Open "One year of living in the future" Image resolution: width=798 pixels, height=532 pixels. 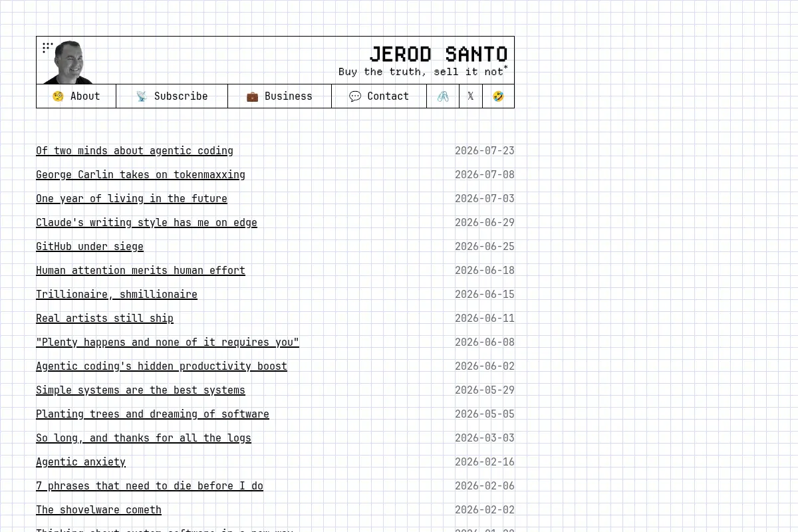click(132, 199)
